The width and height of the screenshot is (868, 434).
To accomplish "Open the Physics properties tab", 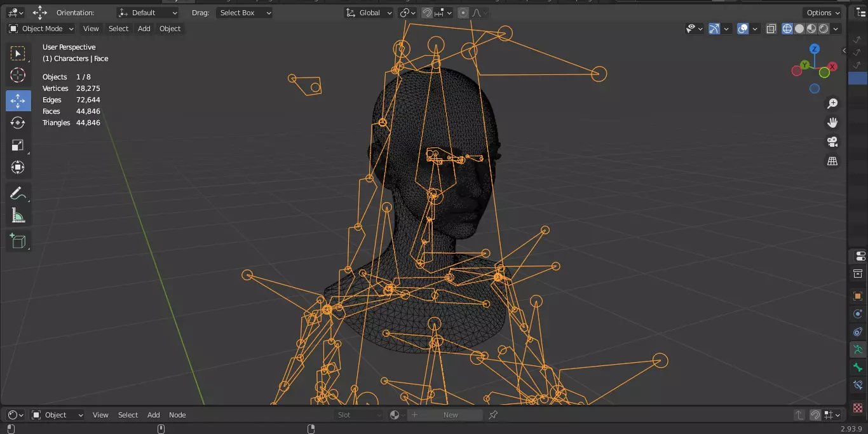I will click(858, 314).
